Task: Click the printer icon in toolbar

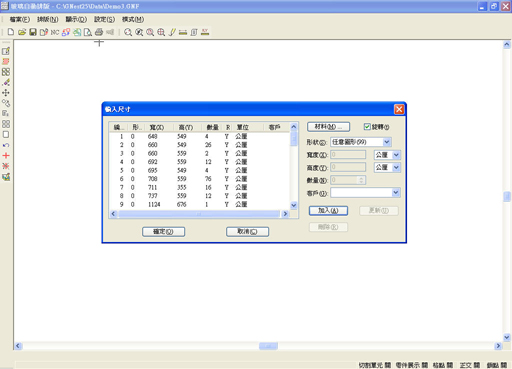Action: [x=99, y=32]
